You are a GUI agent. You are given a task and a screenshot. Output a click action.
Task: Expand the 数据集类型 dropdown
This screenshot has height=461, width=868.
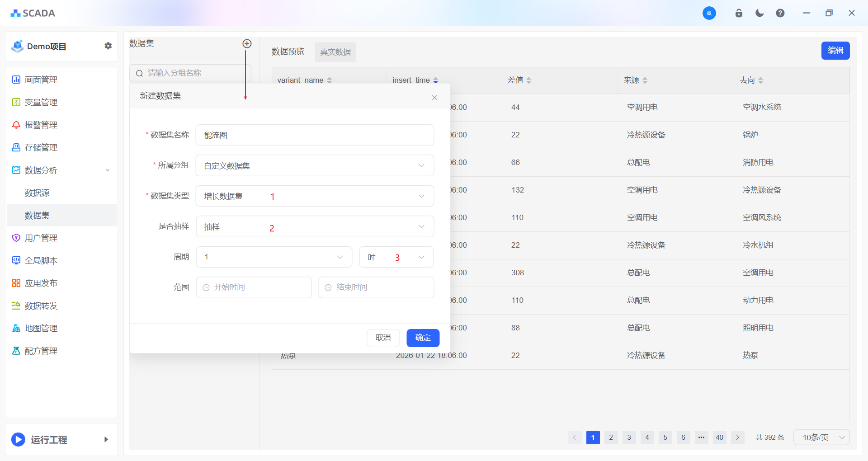[315, 196]
